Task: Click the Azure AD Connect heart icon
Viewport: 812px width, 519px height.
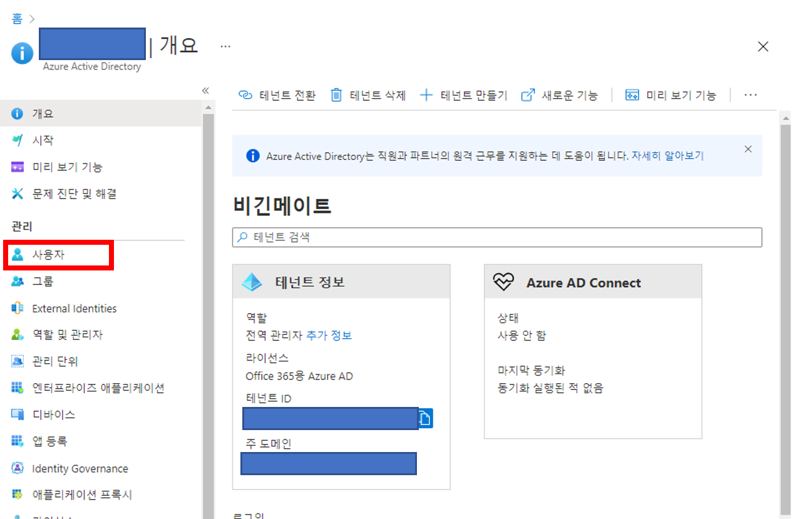Action: coord(503,282)
